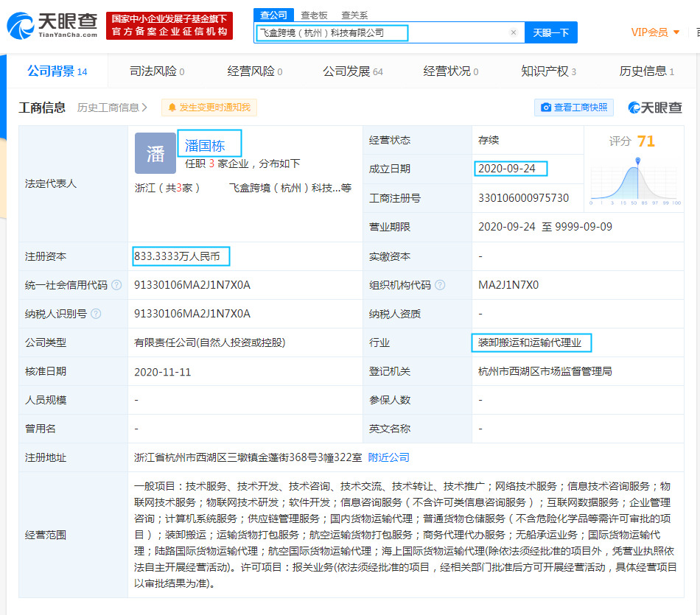
Task: Open the 公司背景 tab
Action: 57,71
